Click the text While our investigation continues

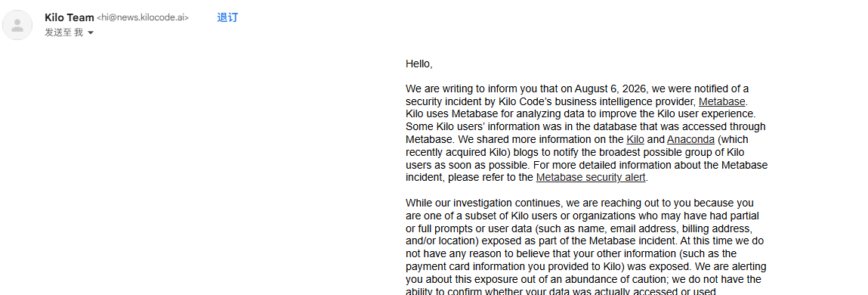479,203
